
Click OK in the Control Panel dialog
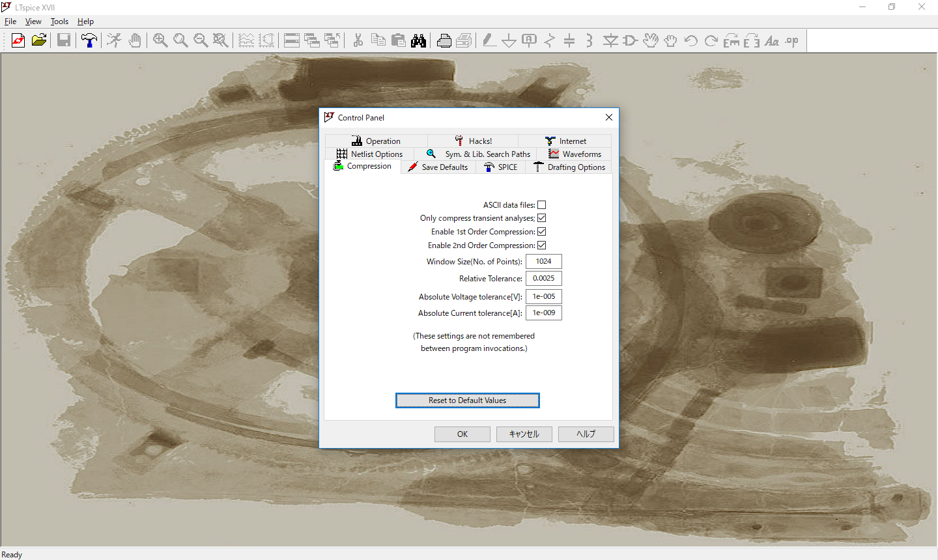click(462, 434)
